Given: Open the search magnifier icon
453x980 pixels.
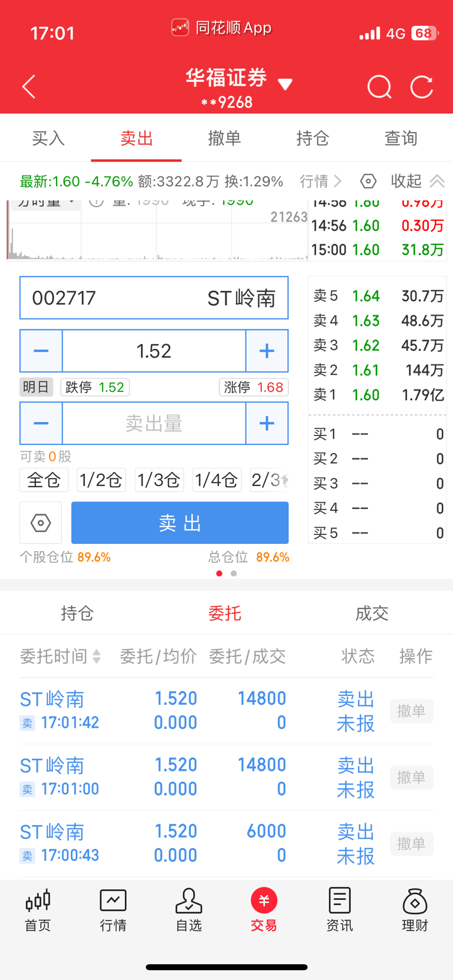Looking at the screenshot, I should tap(379, 87).
